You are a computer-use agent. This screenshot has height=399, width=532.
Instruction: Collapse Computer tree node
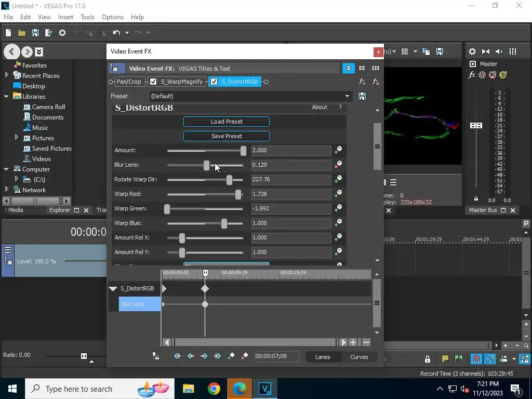(x=6, y=169)
